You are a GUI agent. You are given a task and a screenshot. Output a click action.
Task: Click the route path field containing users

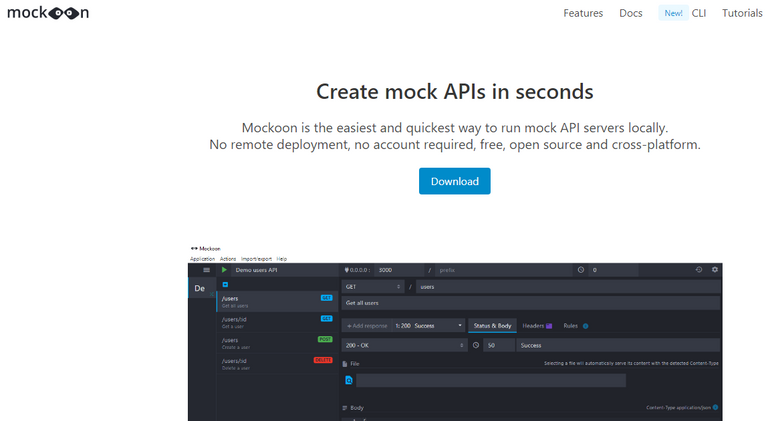click(568, 287)
